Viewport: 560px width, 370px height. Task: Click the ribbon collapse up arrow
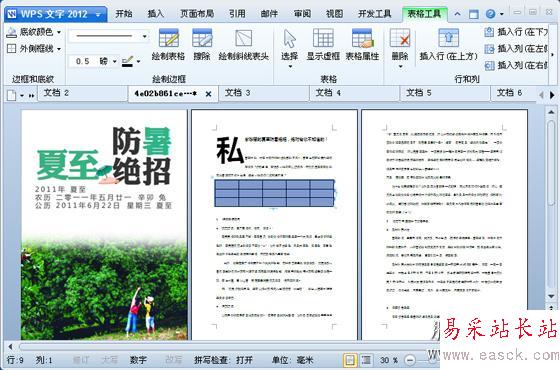[x=457, y=14]
